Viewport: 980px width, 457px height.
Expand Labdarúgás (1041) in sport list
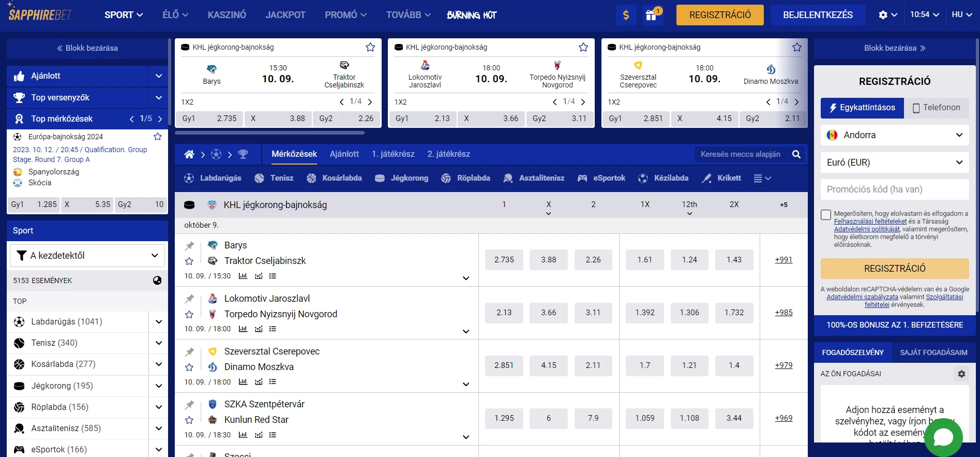click(x=158, y=322)
